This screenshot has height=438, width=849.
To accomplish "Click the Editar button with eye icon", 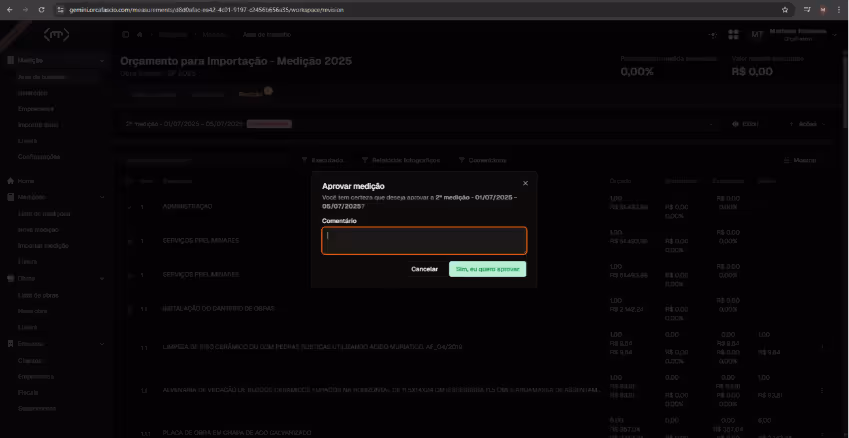I will [x=746, y=124].
